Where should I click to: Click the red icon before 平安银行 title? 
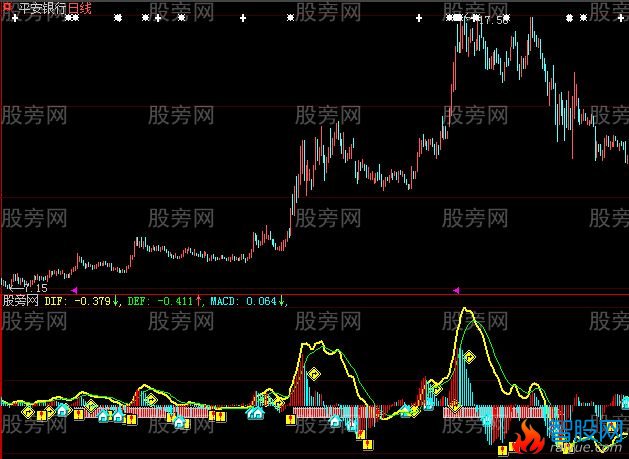(x=8, y=8)
